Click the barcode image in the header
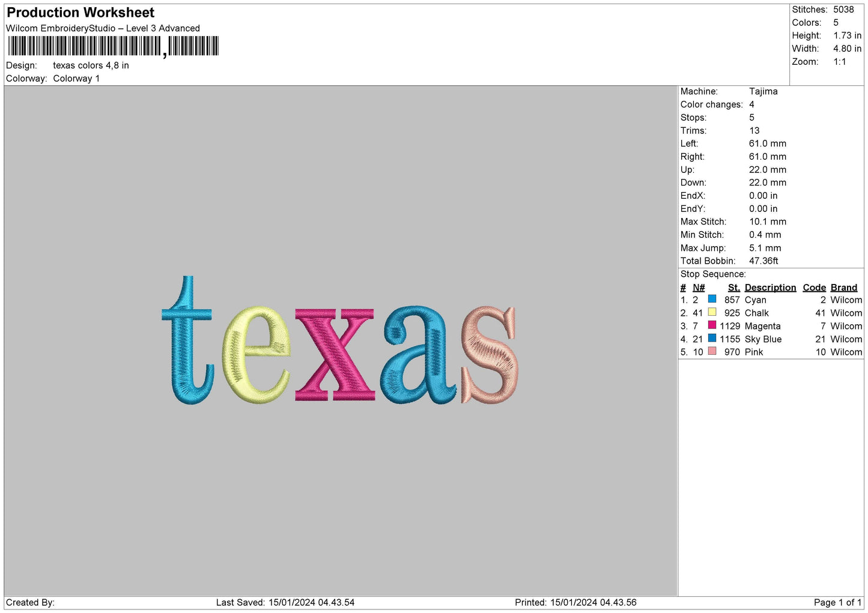 (114, 46)
